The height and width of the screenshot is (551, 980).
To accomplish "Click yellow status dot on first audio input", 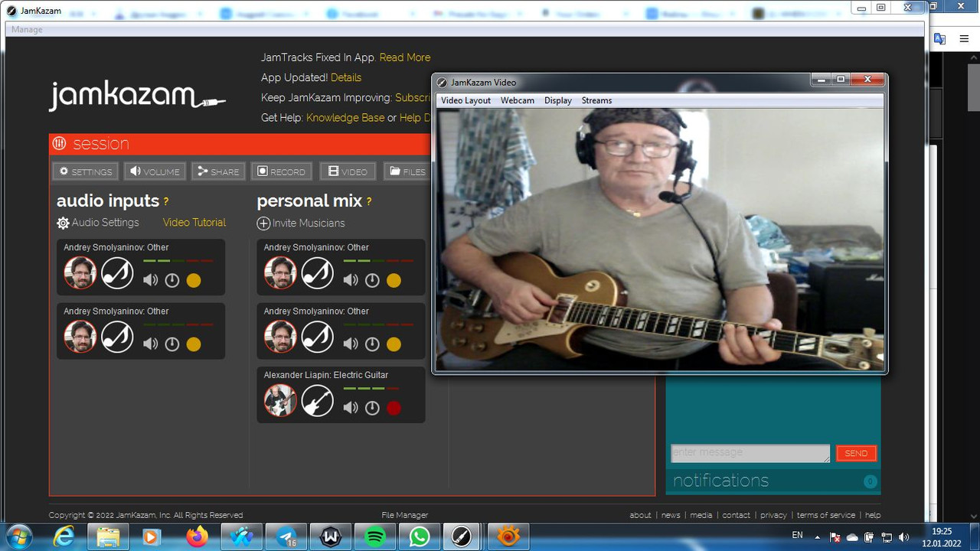I will coord(194,280).
